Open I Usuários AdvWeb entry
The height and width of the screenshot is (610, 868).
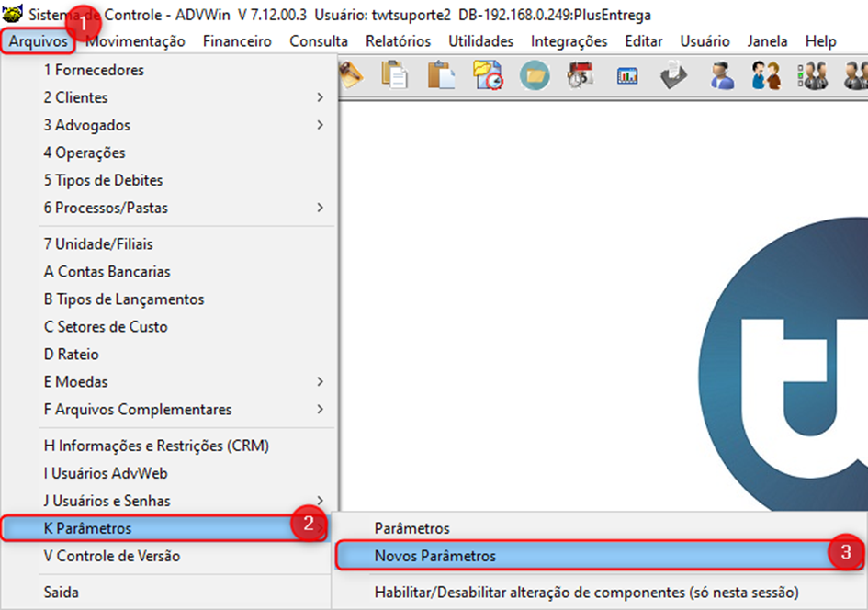169,473
